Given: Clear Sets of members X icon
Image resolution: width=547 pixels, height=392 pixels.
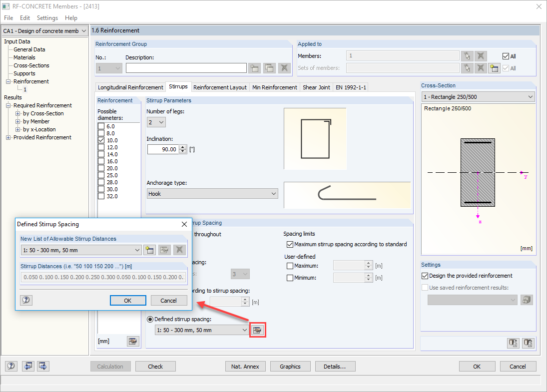Looking at the screenshot, I should (x=481, y=68).
